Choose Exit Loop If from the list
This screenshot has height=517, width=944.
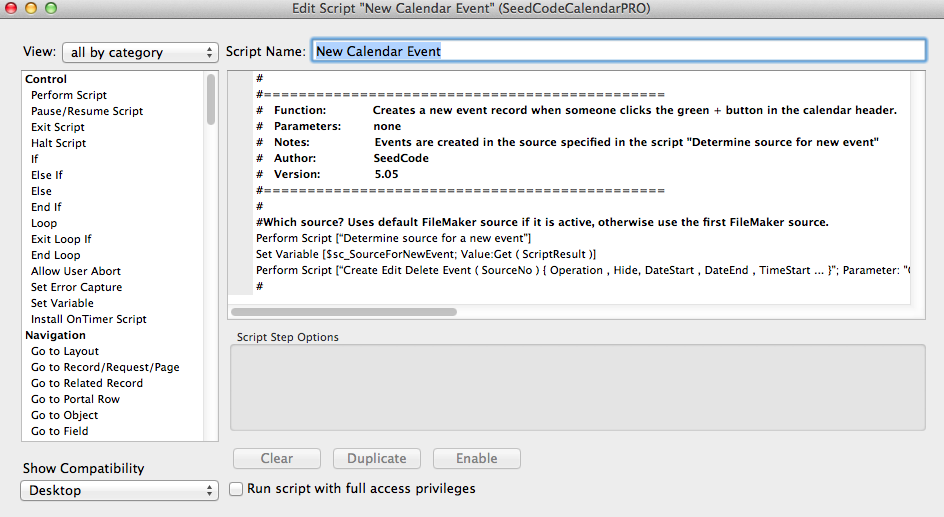click(61, 239)
